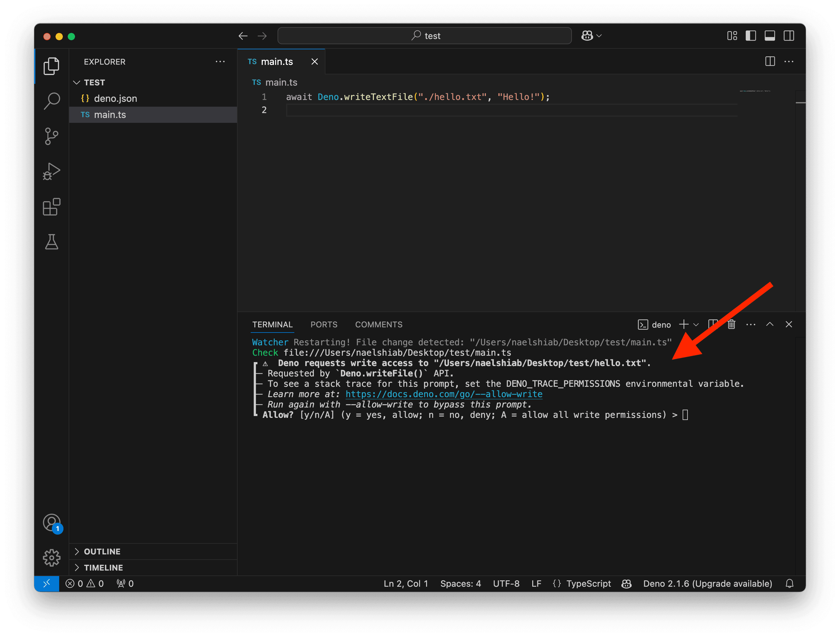Select the main.ts editor tab
This screenshot has height=637, width=840.
click(282, 62)
